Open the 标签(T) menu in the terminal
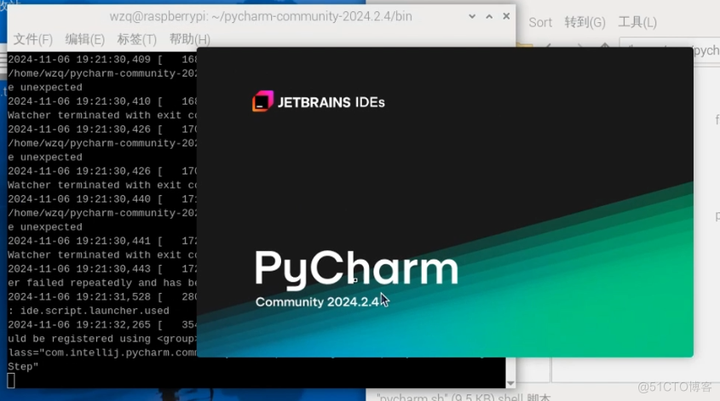Viewport: 720px width, 401px height. click(x=137, y=40)
